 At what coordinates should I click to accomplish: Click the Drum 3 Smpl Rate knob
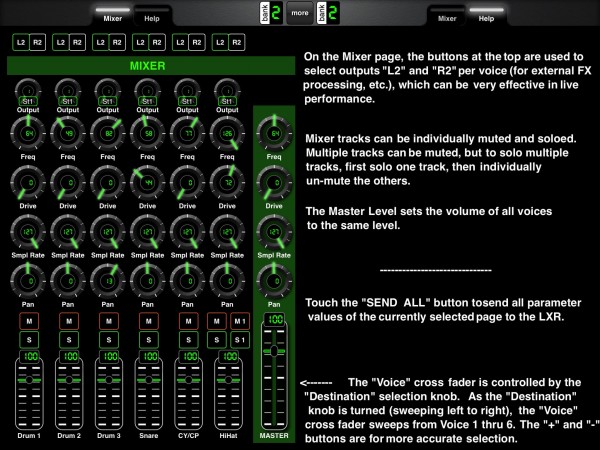(x=108, y=232)
